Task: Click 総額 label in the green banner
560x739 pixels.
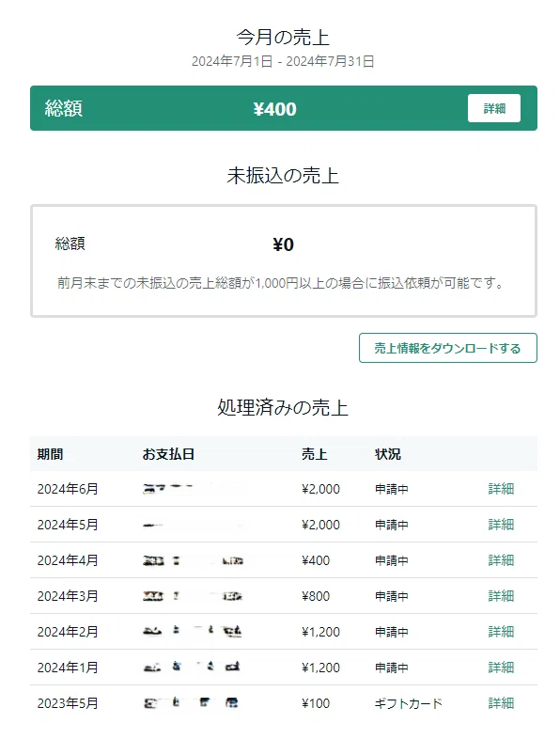Action: coord(64,108)
